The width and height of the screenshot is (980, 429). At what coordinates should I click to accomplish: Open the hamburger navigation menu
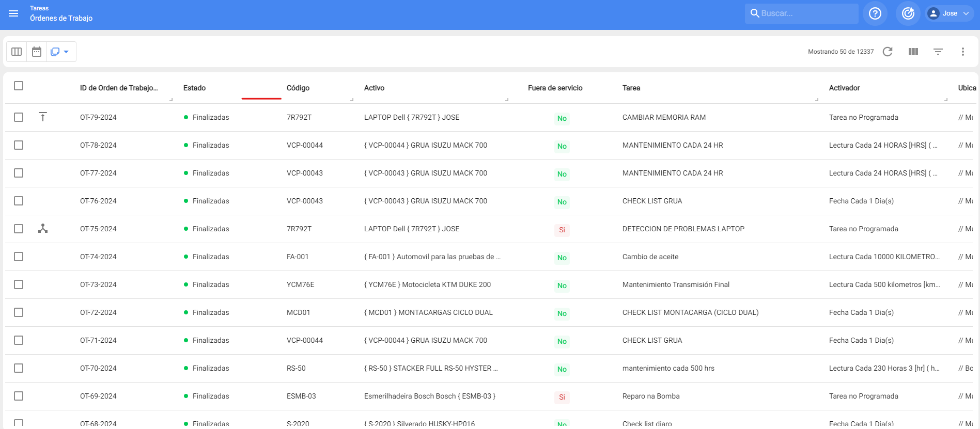pyautogui.click(x=13, y=13)
